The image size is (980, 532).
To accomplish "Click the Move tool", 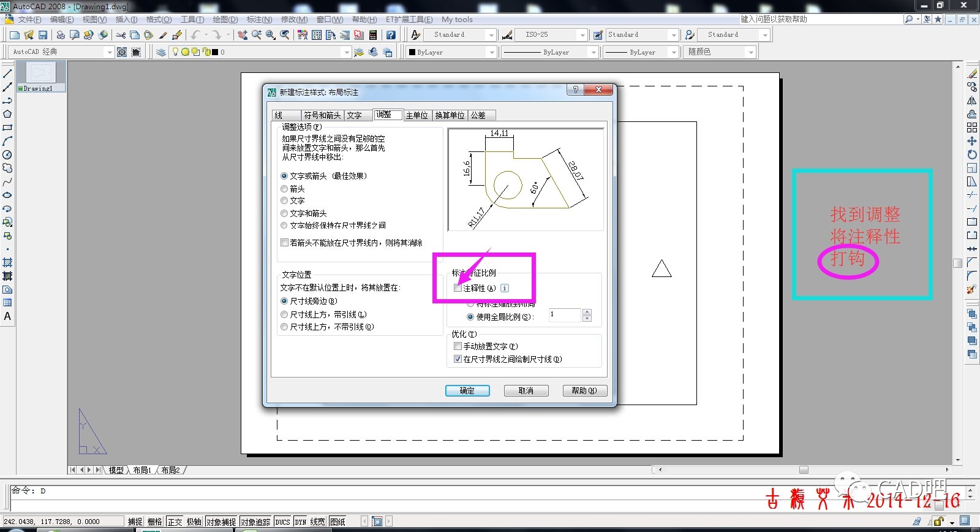I will [972, 141].
